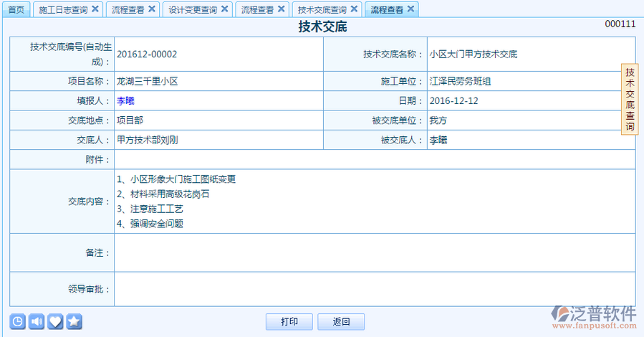644x337 pixels.
Task: Close the 流程查看 tab after 设计变更查询
Action: tap(281, 9)
